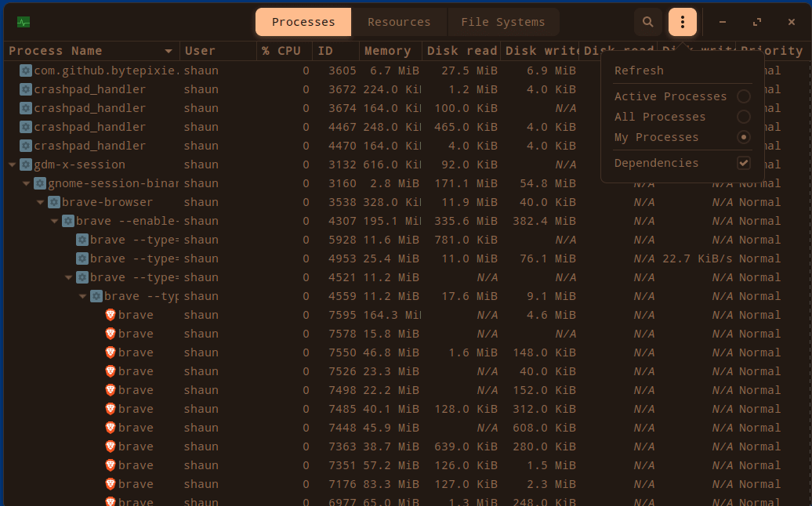
Task: Uncheck the Dependencies checkbox
Action: click(x=744, y=163)
